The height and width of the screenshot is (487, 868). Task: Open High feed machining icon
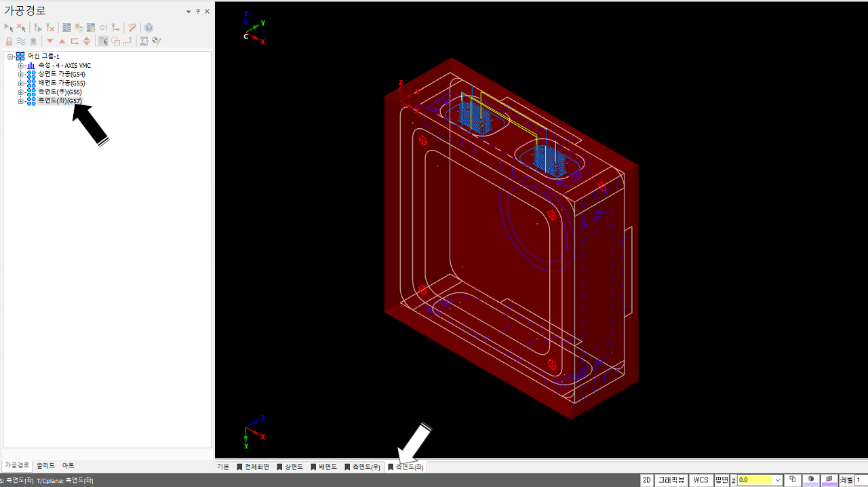[116, 28]
